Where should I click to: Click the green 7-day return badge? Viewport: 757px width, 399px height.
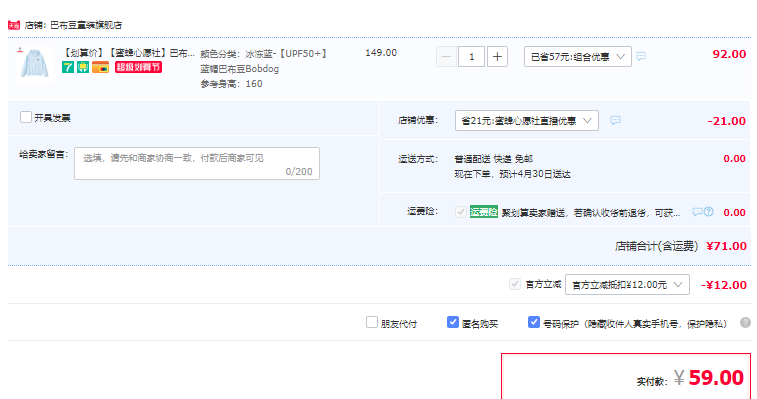pyautogui.click(x=68, y=67)
